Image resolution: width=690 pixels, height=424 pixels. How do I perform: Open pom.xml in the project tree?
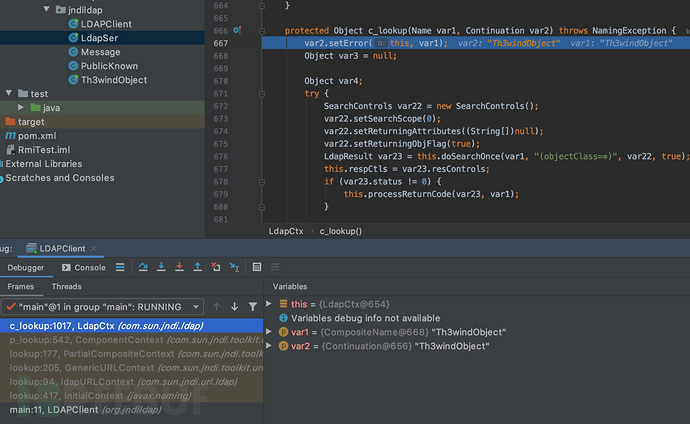[x=36, y=135]
